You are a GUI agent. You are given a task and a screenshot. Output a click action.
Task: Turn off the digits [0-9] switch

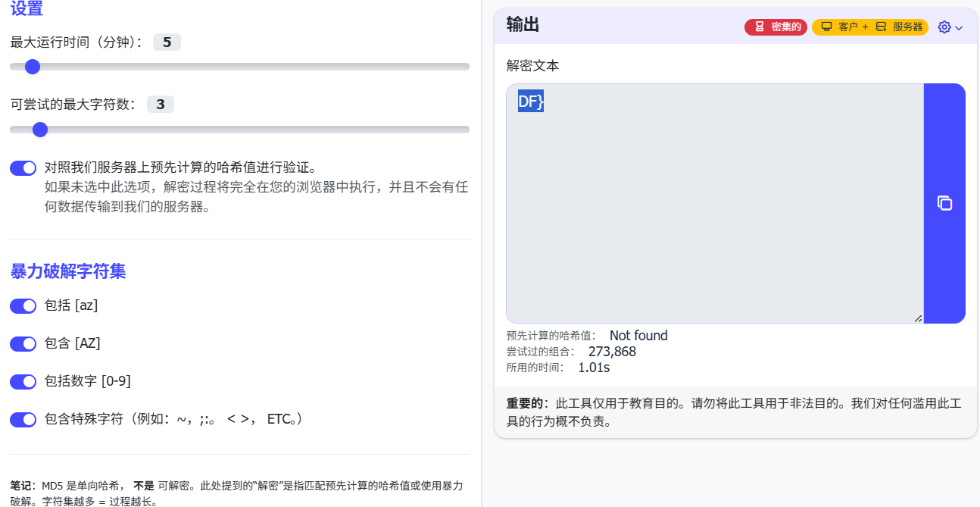23,382
